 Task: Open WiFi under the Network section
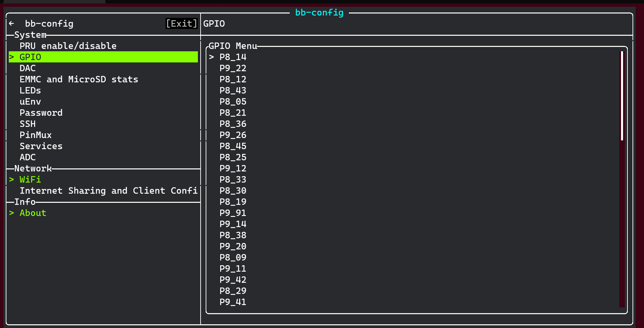click(30, 180)
